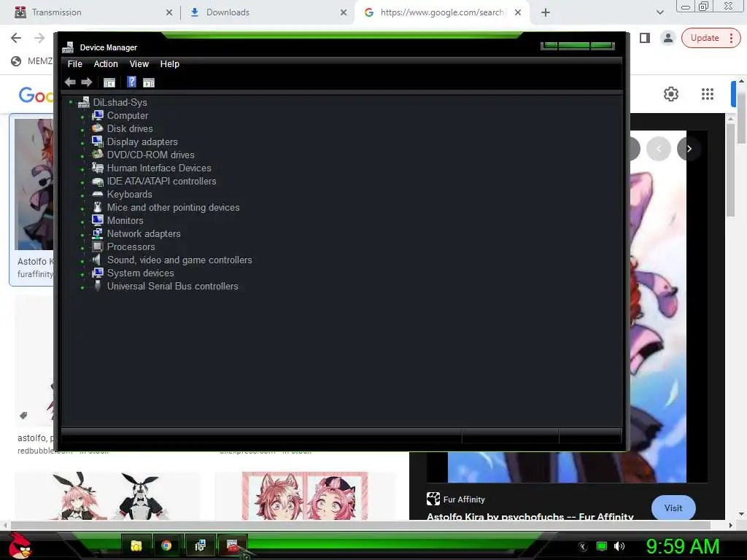Select the IDE ATA/ATAPI controllers icon
Screen dimensions: 747x560
click(98, 181)
